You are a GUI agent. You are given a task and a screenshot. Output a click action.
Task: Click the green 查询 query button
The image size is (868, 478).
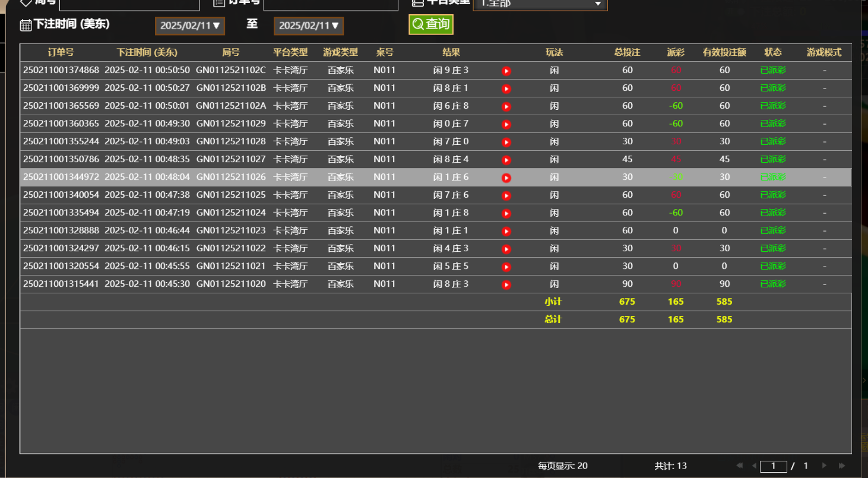coord(430,24)
